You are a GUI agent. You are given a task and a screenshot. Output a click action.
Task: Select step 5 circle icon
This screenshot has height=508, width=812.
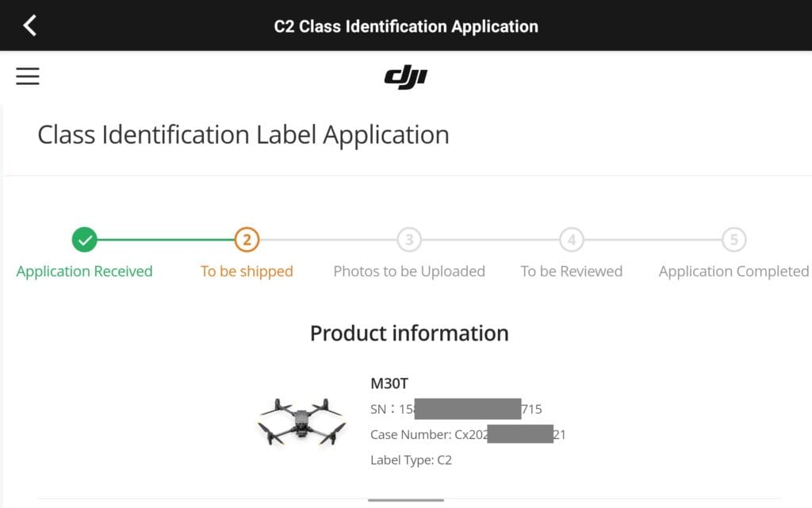click(733, 239)
